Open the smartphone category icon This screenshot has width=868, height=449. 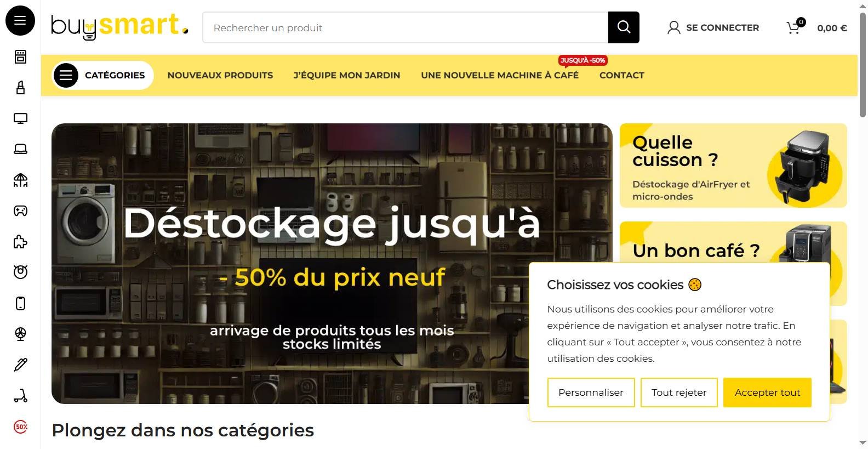click(20, 303)
